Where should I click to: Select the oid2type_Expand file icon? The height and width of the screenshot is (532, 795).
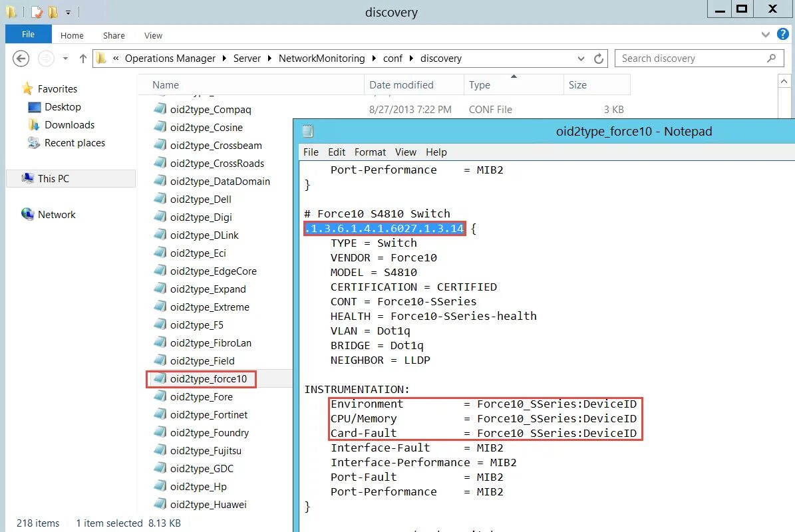click(x=160, y=289)
